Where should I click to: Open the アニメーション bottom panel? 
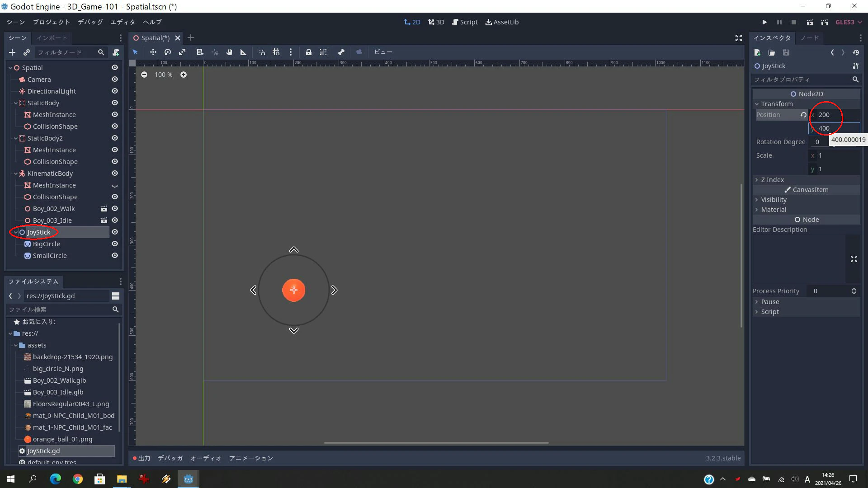251,458
